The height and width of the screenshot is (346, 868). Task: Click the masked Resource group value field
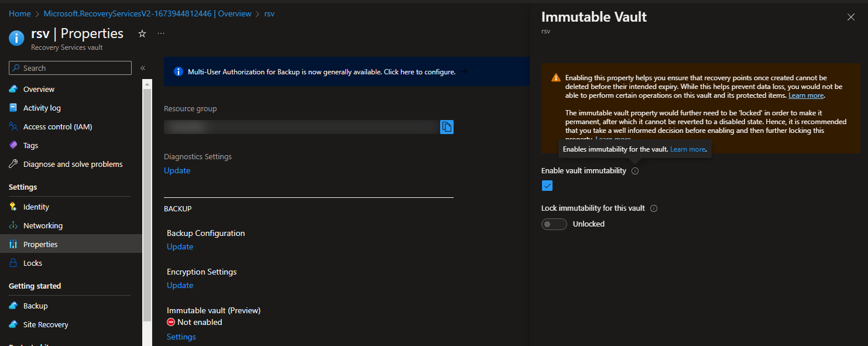pyautogui.click(x=301, y=126)
